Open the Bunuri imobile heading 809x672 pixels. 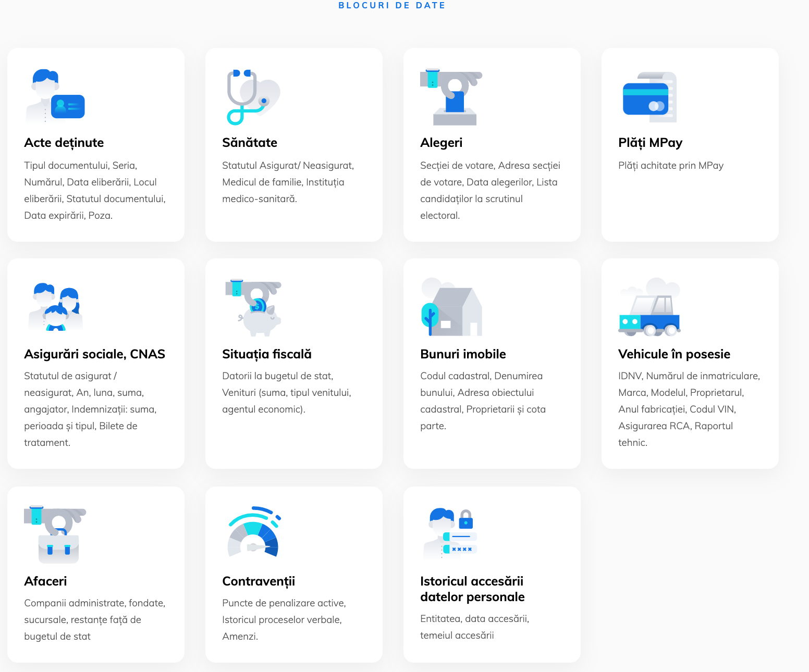tap(463, 354)
